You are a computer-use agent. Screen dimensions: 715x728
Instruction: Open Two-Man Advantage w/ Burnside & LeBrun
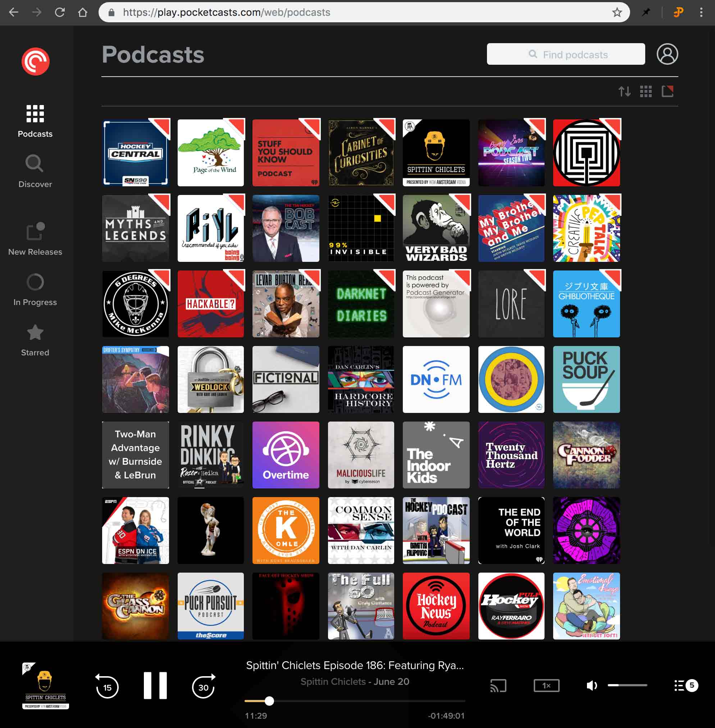click(136, 455)
